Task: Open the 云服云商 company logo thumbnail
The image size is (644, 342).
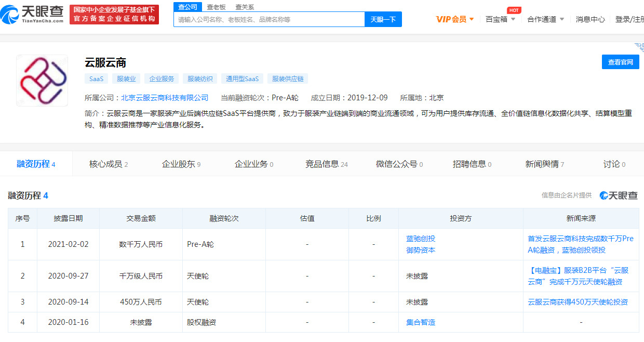Action: 42,81
